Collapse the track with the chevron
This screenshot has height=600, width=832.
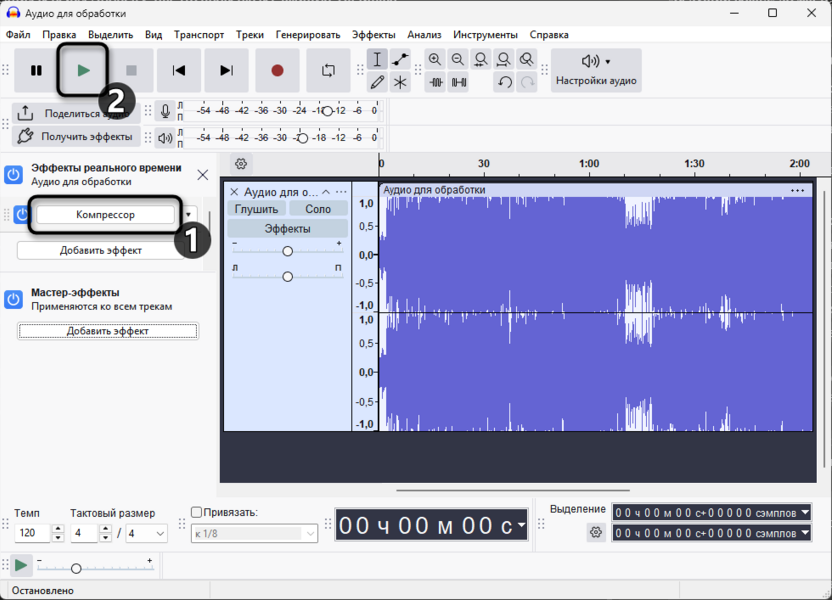pyautogui.click(x=326, y=192)
